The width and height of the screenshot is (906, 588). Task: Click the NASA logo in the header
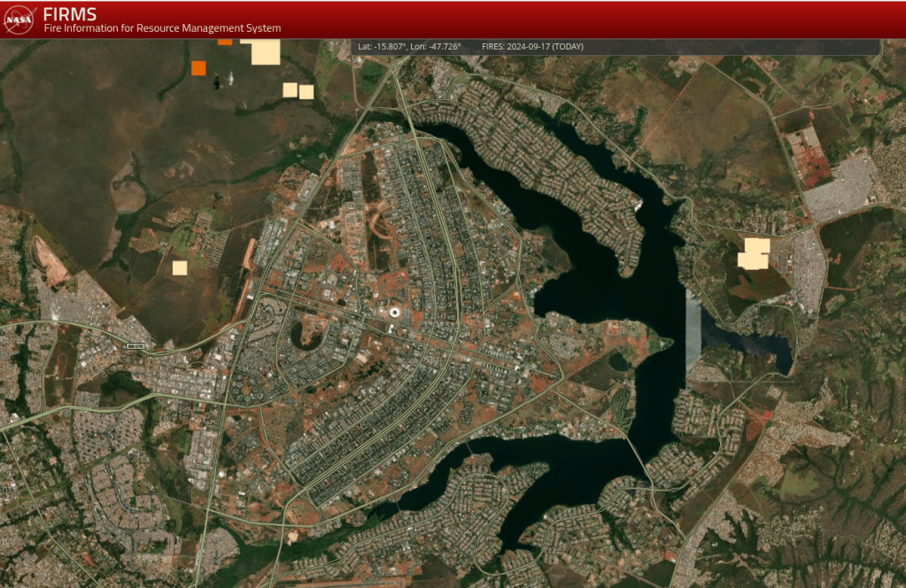(x=19, y=19)
